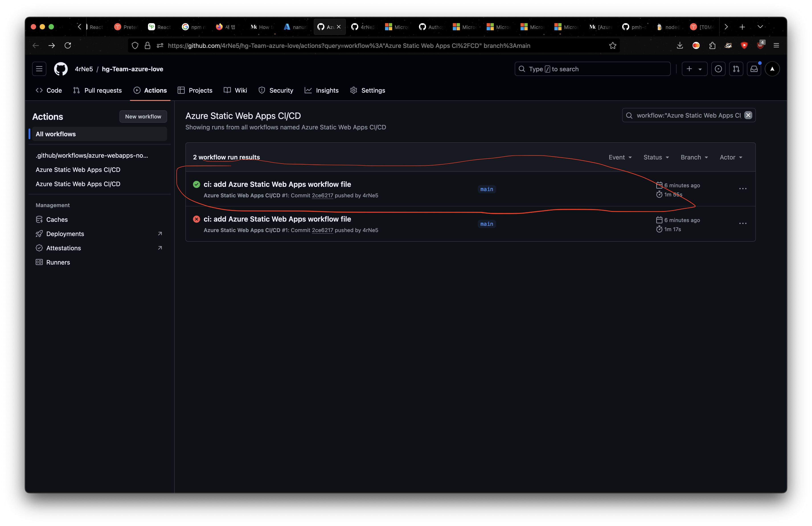Open the three-dot menu for the failed run
Image resolution: width=812 pixels, height=526 pixels.
(743, 224)
